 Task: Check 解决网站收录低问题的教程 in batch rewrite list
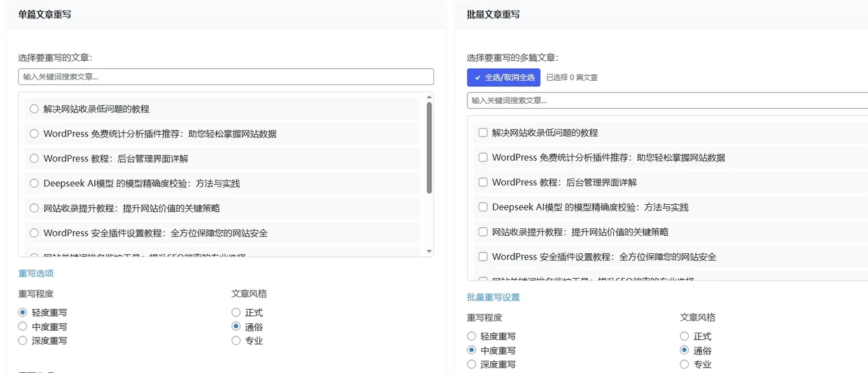point(483,132)
